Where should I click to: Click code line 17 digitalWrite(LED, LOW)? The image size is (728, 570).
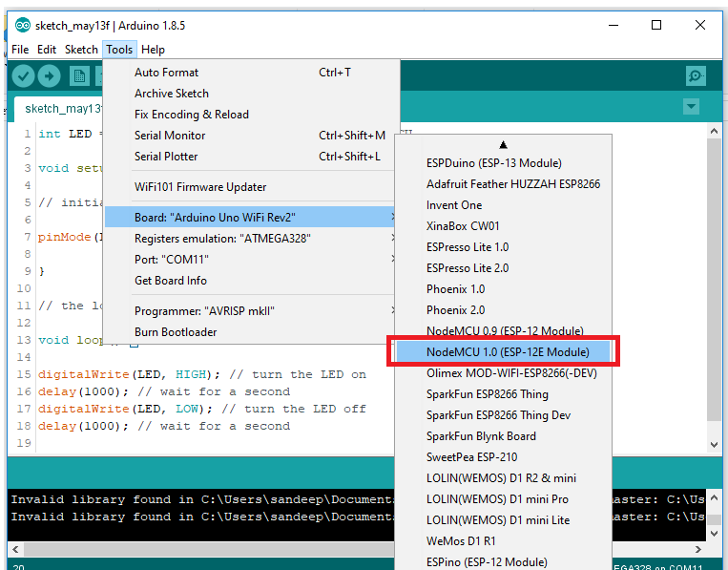click(202, 409)
